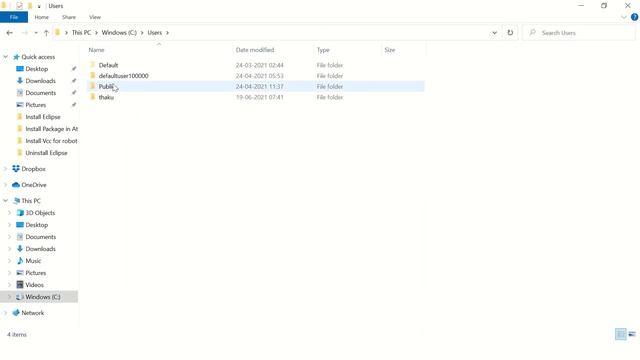
Task: Open Pictures under Quick access
Action: (36, 105)
